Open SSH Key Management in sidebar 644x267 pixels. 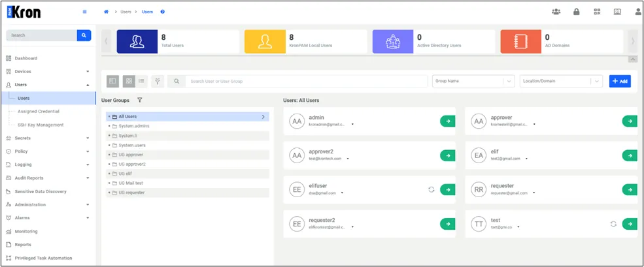point(41,125)
